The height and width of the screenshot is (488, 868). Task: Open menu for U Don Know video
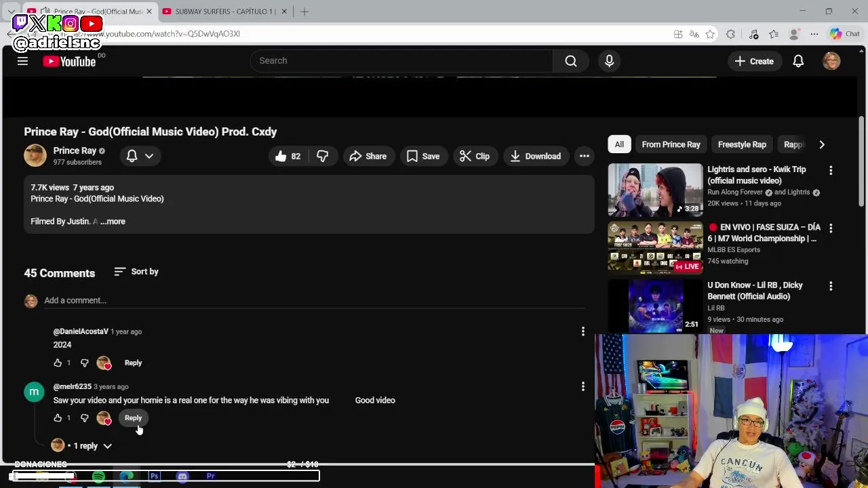(x=831, y=286)
